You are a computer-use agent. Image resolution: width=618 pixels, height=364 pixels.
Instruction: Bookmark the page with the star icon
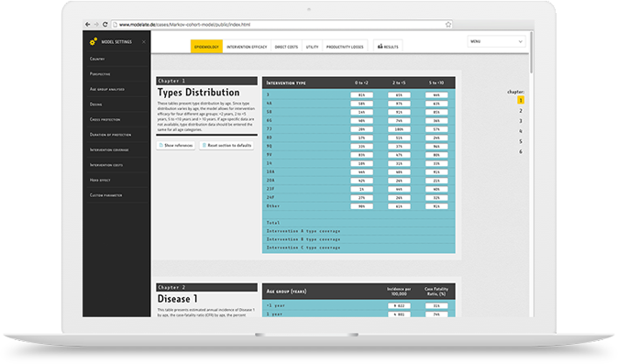[x=448, y=25]
